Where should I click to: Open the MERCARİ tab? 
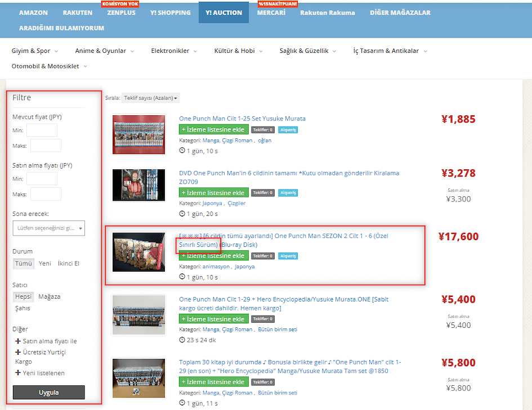click(271, 13)
